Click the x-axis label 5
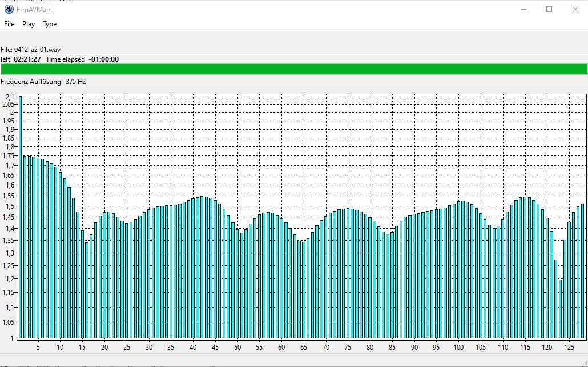The image size is (588, 367). pyautogui.click(x=38, y=348)
